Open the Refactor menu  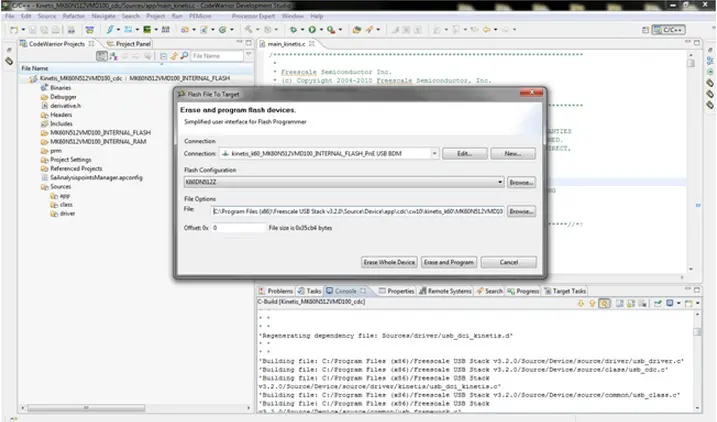[x=74, y=16]
